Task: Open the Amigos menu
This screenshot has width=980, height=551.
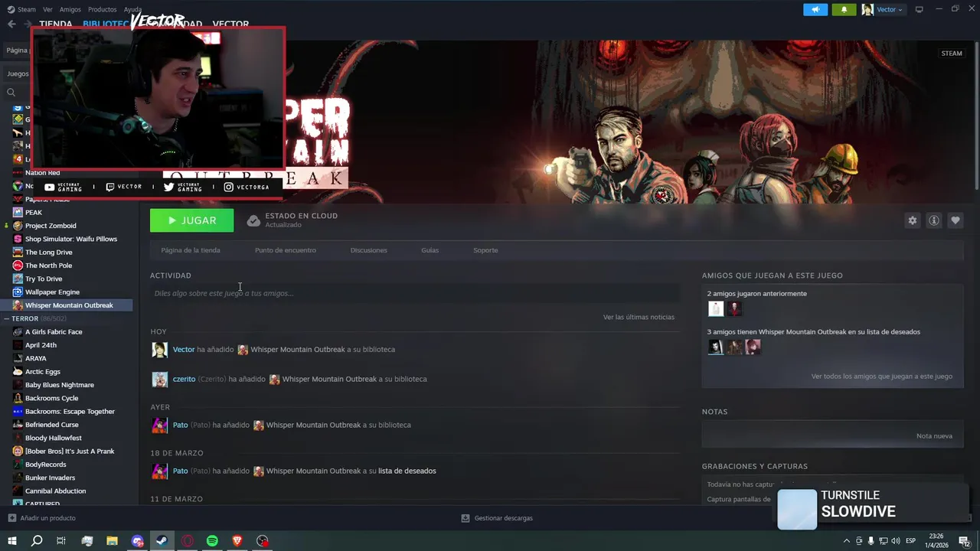Action: coord(70,9)
